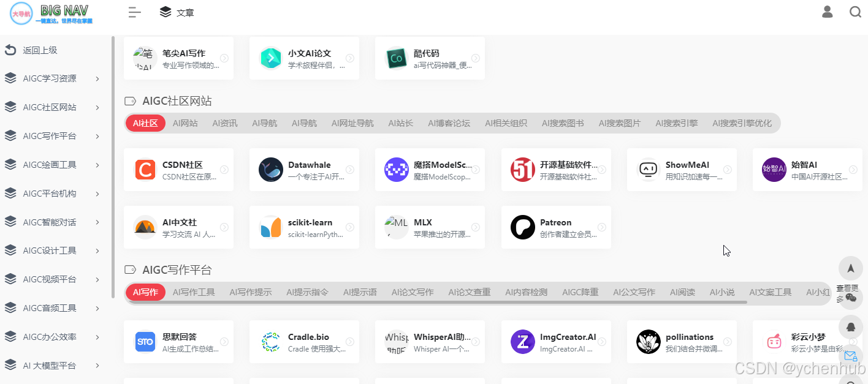Click the WeChat floating icon
The width and height of the screenshot is (868, 384).
pos(850,298)
